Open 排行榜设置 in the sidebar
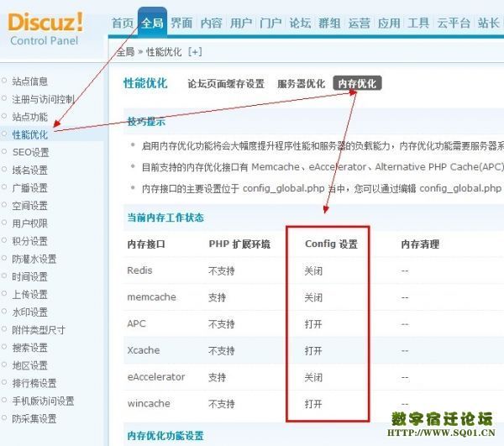 34,383
